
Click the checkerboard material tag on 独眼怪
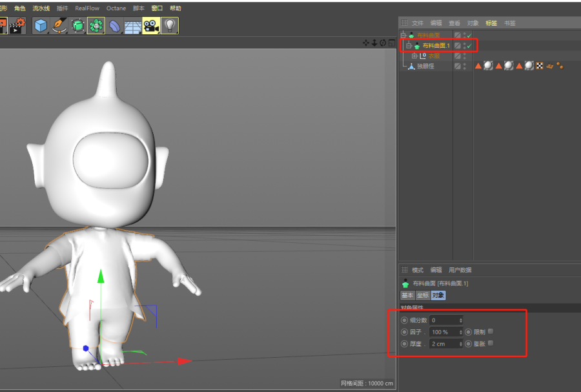click(539, 66)
